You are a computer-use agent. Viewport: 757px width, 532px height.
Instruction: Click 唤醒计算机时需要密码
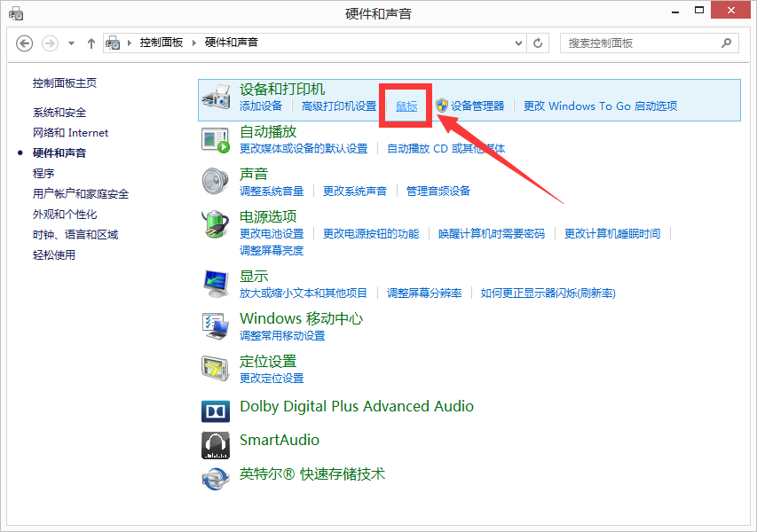pyautogui.click(x=492, y=233)
